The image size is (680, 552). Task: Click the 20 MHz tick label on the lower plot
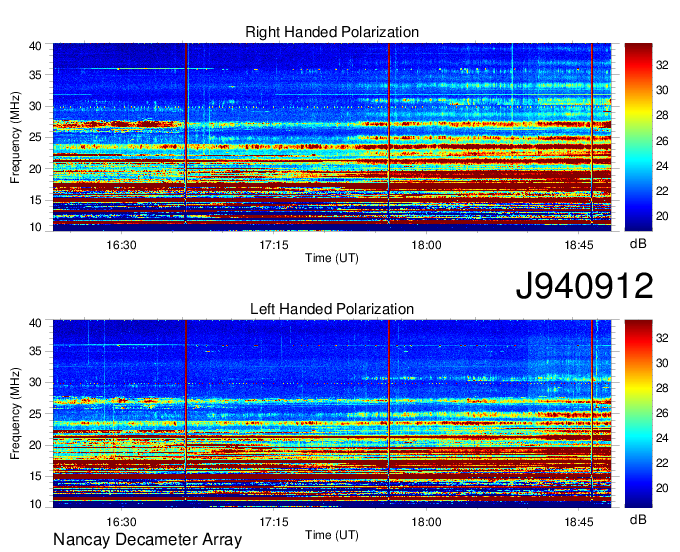(x=36, y=445)
